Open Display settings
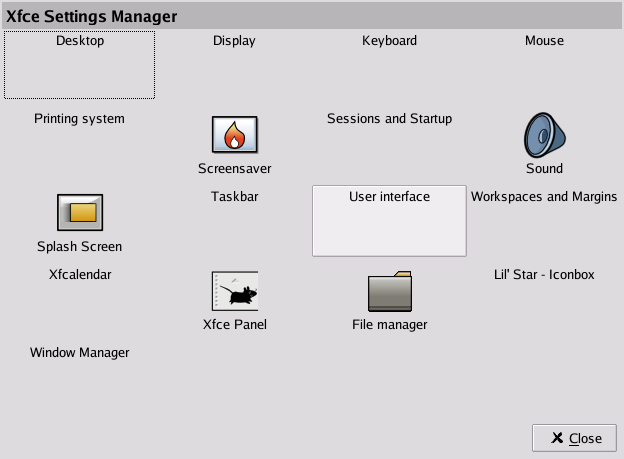 point(235,41)
